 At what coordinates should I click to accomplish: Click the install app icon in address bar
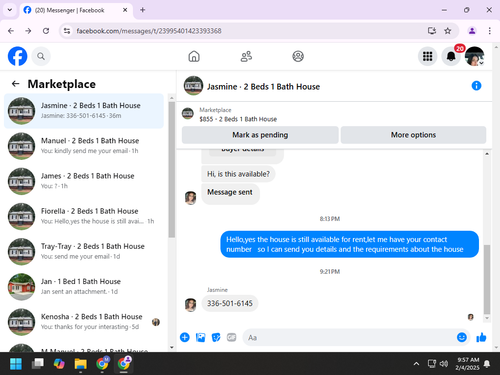[432, 31]
